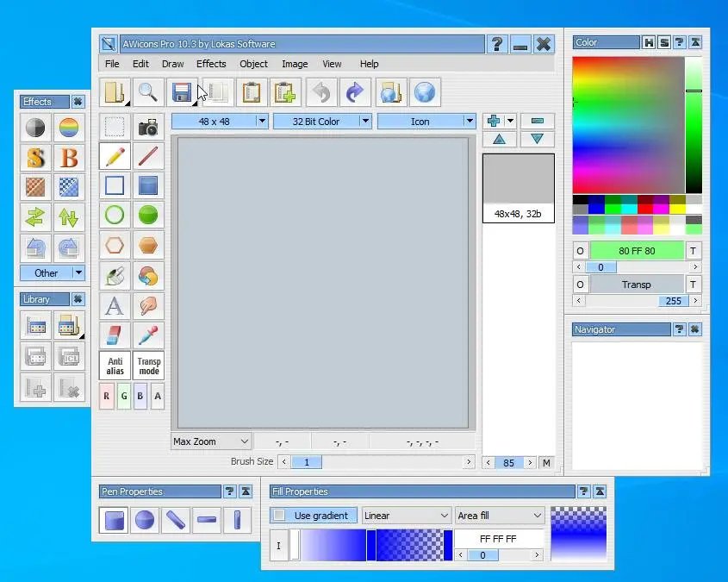Open the 32 Bit Color dropdown
The width and height of the screenshot is (728, 582).
click(366, 122)
